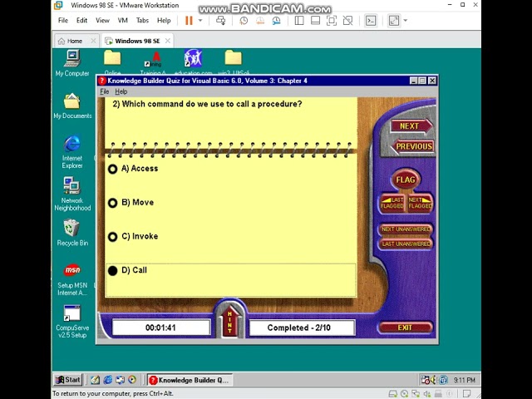Click the CompuServe v2.5 Setup icon
This screenshot has height=399, width=532.
coord(72,322)
